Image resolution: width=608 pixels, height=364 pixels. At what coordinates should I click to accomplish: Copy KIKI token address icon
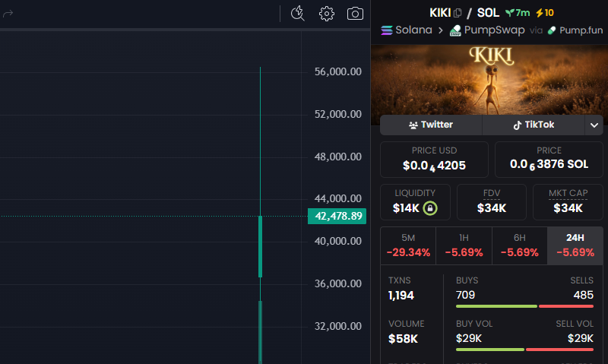458,13
